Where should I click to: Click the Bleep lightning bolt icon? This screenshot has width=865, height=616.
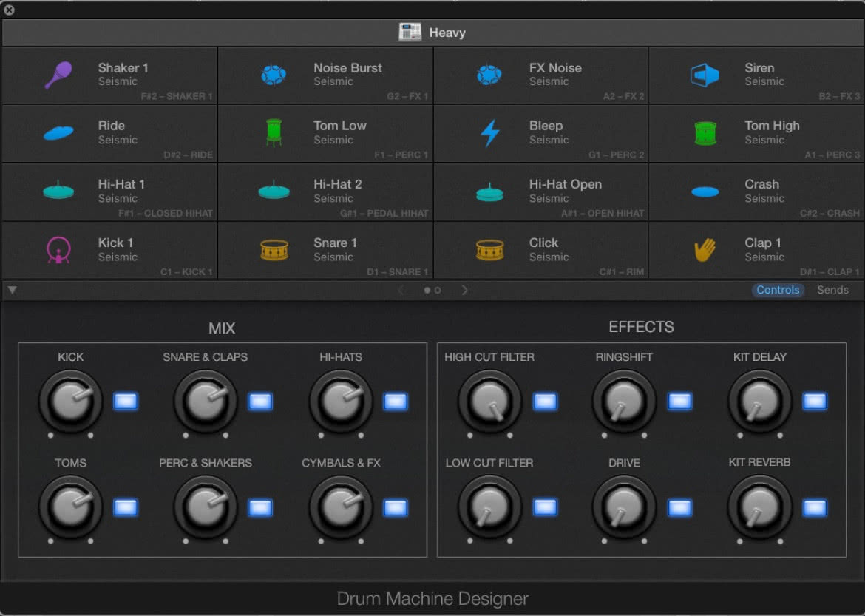pyautogui.click(x=489, y=133)
